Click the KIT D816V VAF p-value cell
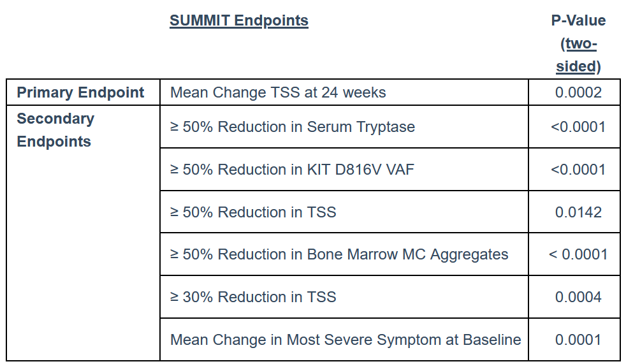The width and height of the screenshot is (626, 364). (x=578, y=170)
